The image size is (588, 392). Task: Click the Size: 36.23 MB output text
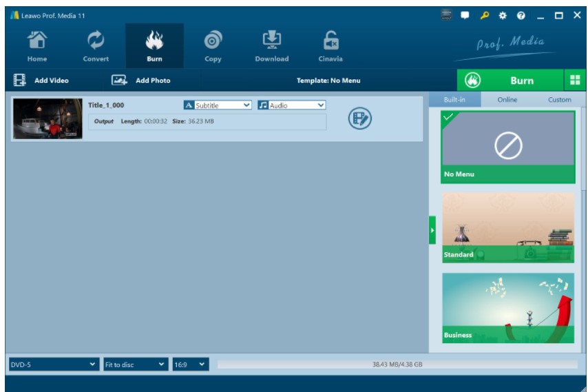coord(193,121)
